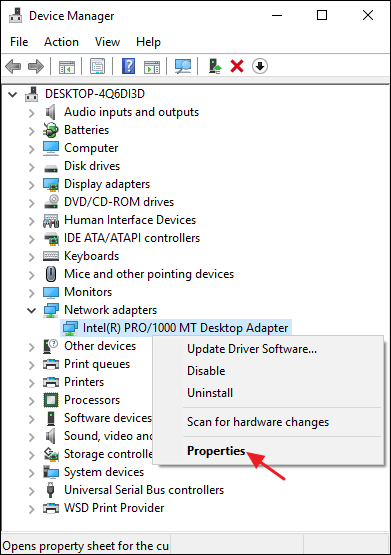Expand the Display adapters category
Screen dimensions: 391x555
point(31,185)
